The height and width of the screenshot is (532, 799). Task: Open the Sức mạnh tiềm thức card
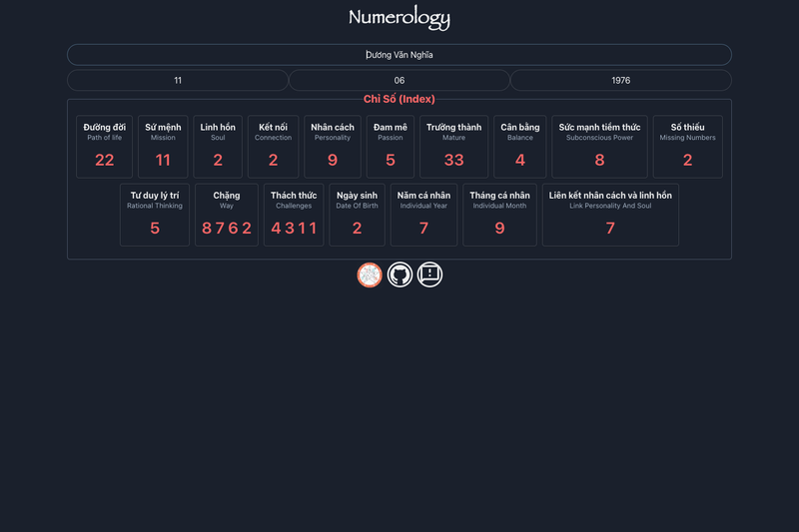point(600,147)
